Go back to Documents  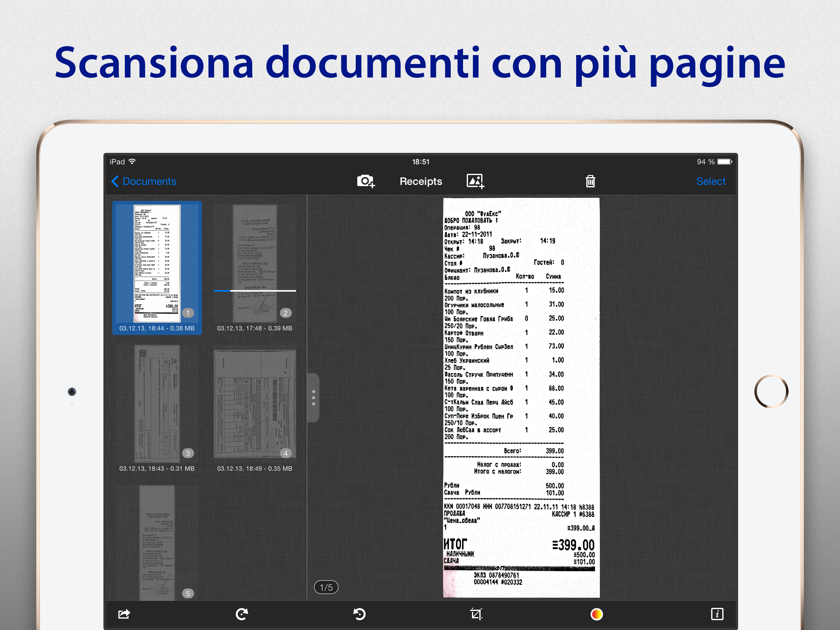pos(144,181)
